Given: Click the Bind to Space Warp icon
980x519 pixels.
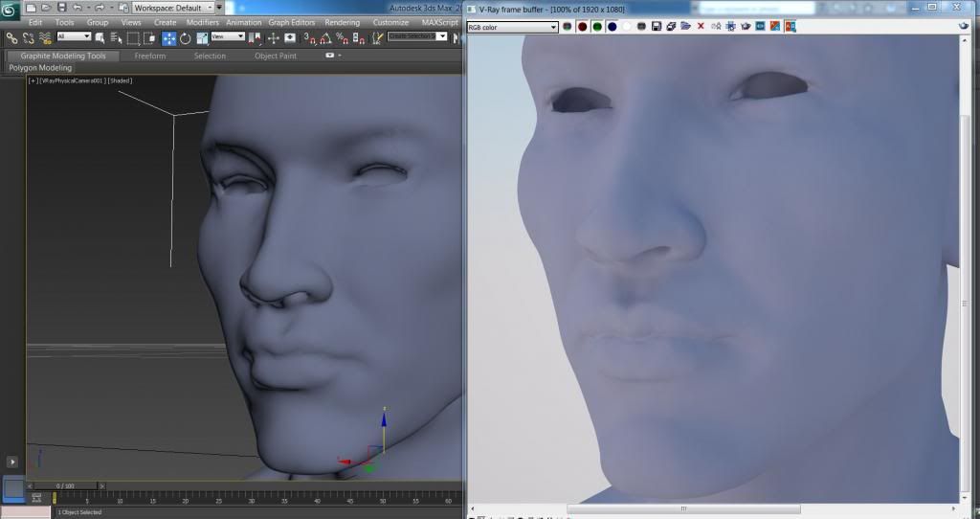Looking at the screenshot, I should pyautogui.click(x=45, y=38).
